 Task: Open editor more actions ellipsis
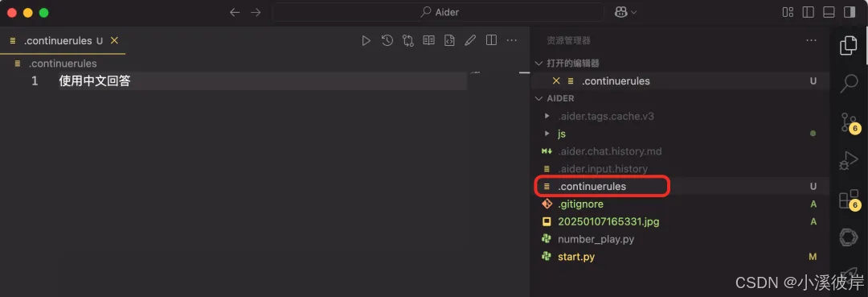tap(511, 40)
